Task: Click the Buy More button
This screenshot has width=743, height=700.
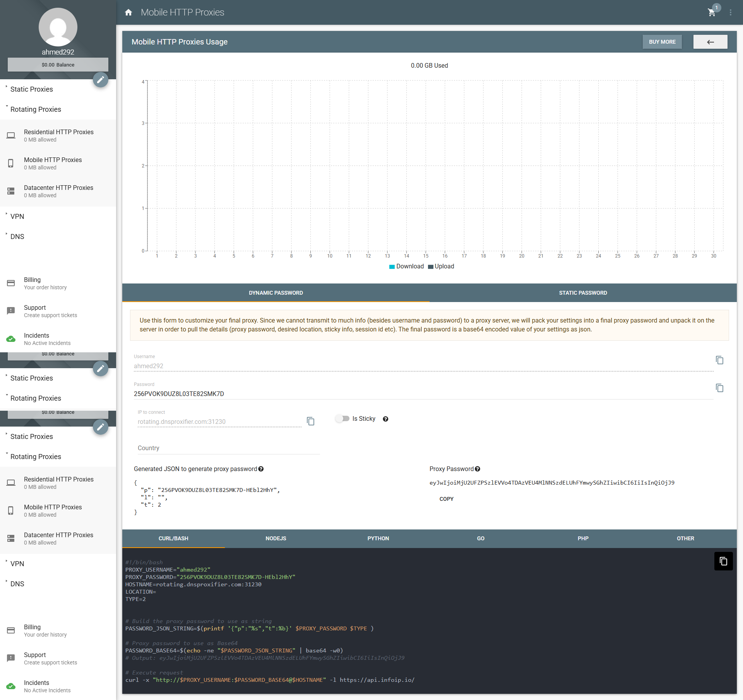Action: 662,42
